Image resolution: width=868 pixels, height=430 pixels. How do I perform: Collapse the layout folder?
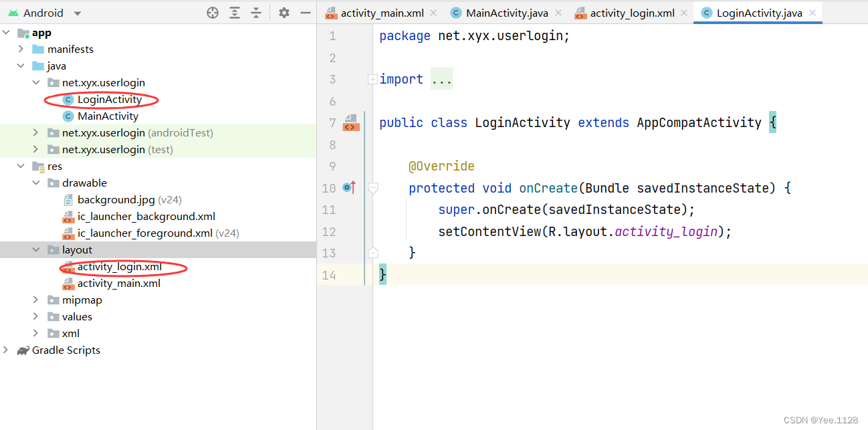[x=36, y=249]
